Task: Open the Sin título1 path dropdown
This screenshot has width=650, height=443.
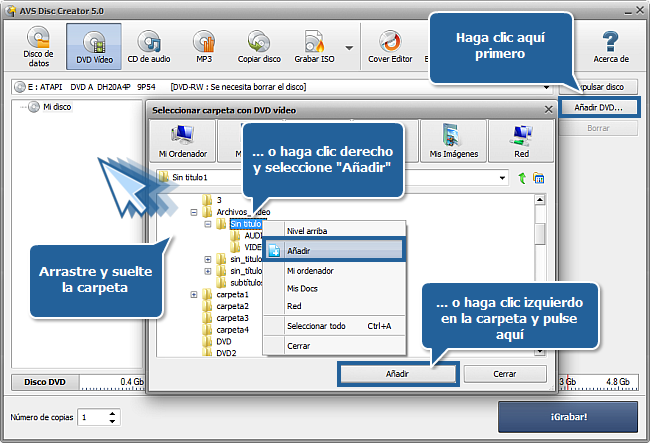Action: pyautogui.click(x=502, y=178)
